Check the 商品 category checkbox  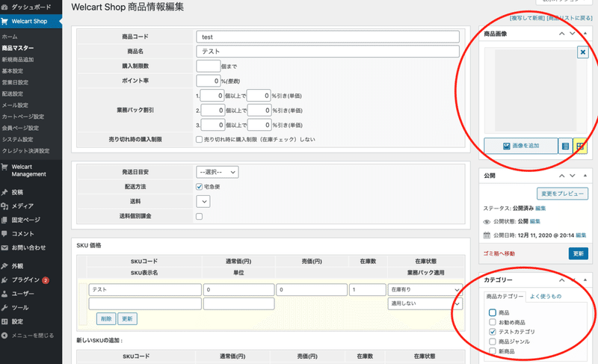pyautogui.click(x=493, y=312)
